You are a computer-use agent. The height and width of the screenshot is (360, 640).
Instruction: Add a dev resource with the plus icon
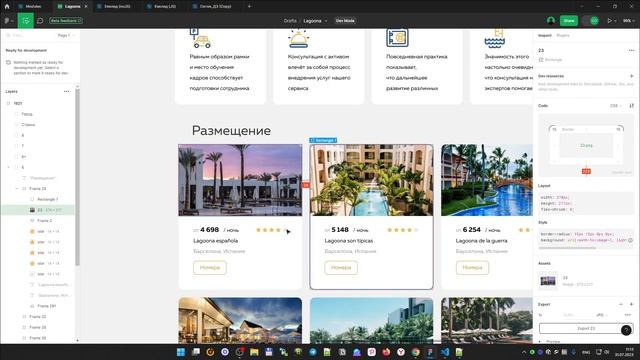[x=631, y=76]
